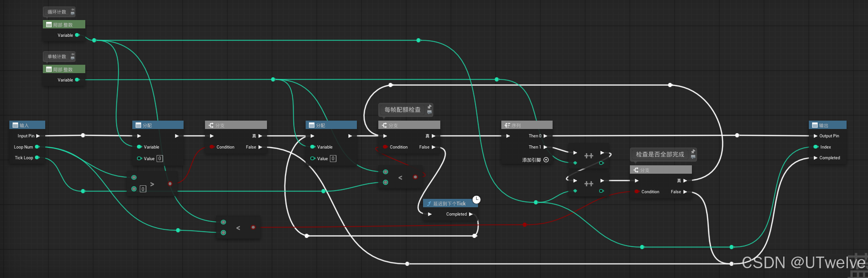Toggle bubble visibility icon on 检查是否全部完成 comment
The image size is (868, 278).
coord(693,156)
